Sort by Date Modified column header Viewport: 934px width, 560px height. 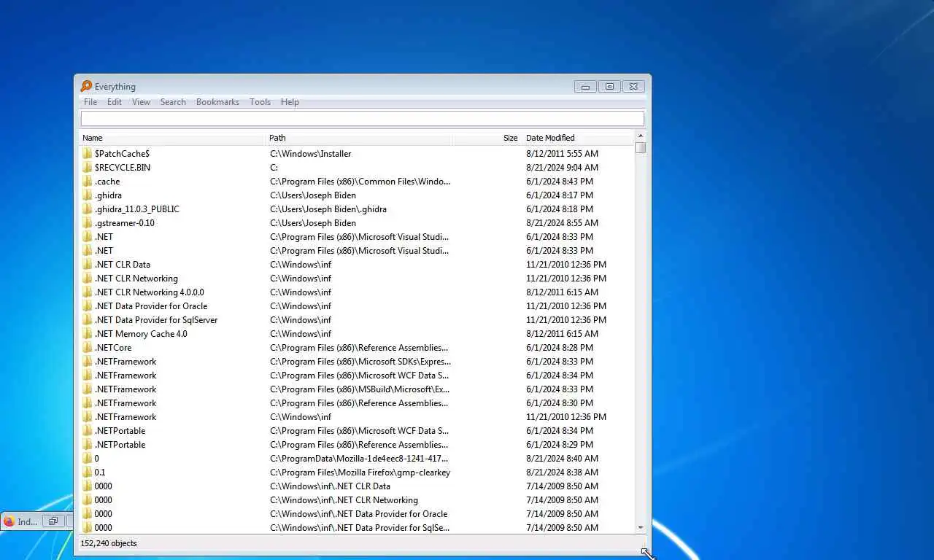578,138
